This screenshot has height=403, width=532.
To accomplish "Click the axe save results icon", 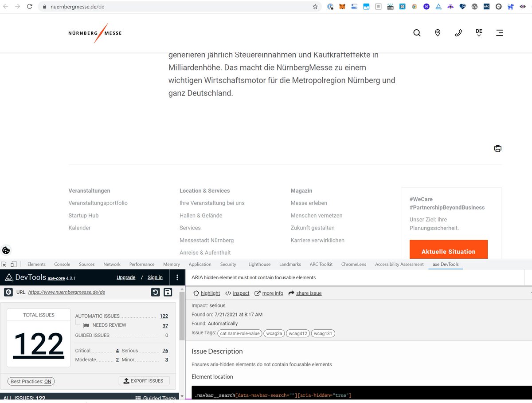I will [168, 292].
